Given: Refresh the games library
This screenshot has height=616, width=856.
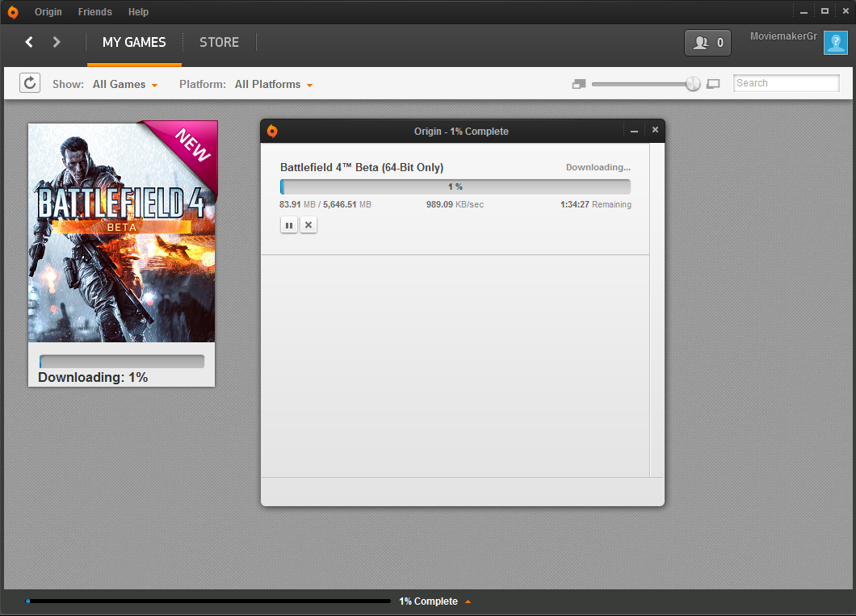Looking at the screenshot, I should click(30, 83).
